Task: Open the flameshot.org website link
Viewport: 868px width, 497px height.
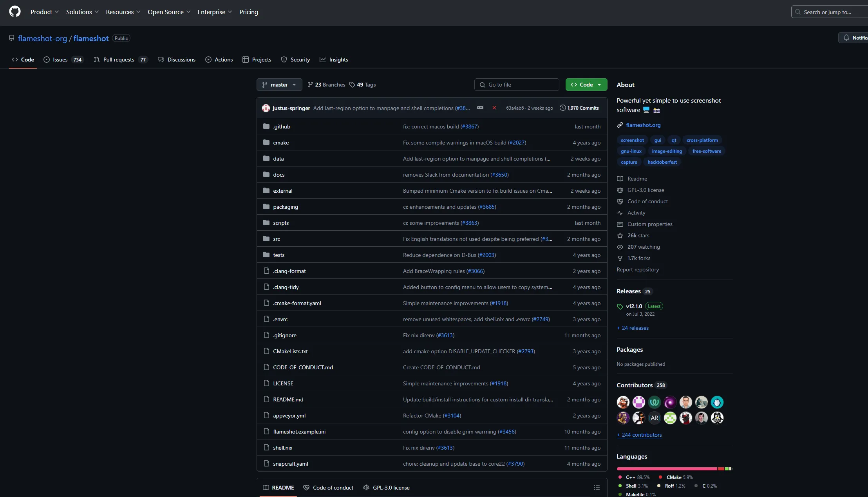Action: pyautogui.click(x=643, y=125)
